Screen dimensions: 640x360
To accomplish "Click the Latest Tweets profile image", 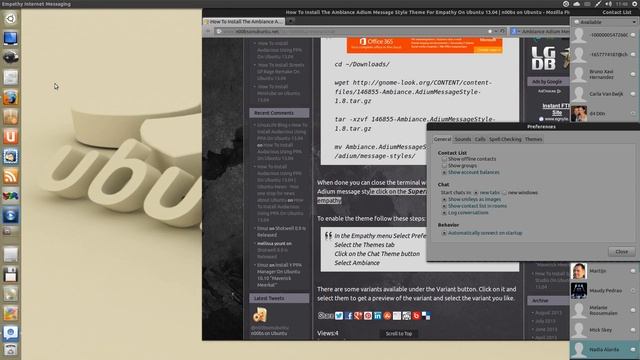I will point(260,315).
